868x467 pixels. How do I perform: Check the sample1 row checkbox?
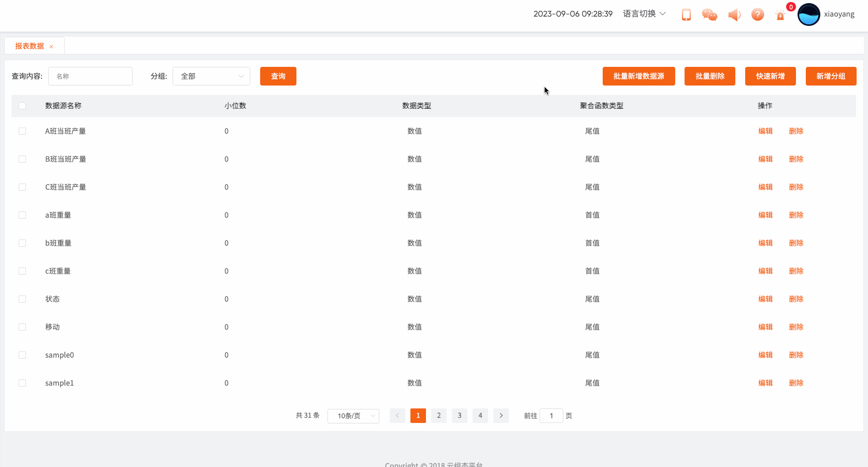(22, 383)
